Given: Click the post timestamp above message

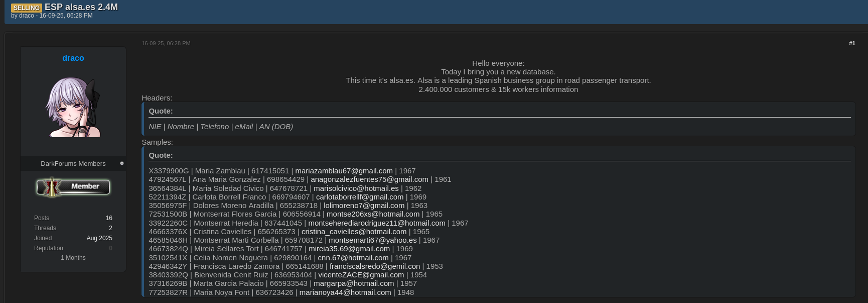Looking at the screenshot, I should click(x=166, y=44).
